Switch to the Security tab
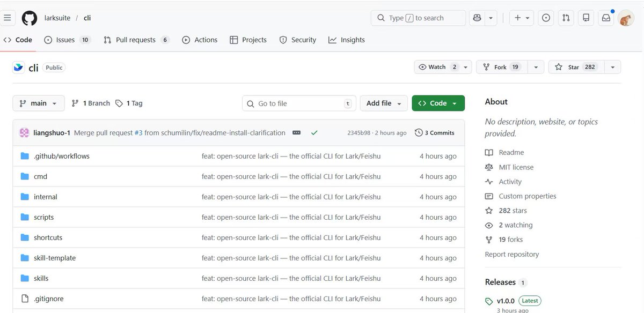Viewport: 644px width, 313px height. click(x=298, y=40)
